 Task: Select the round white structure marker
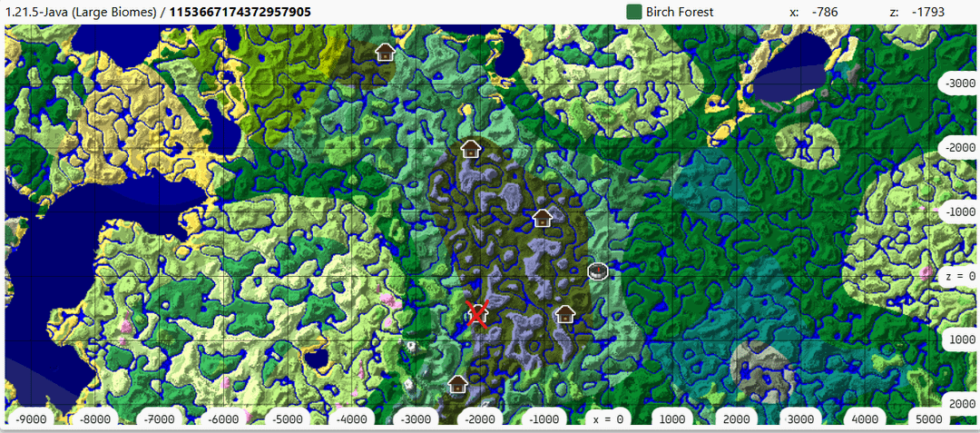coord(597,270)
